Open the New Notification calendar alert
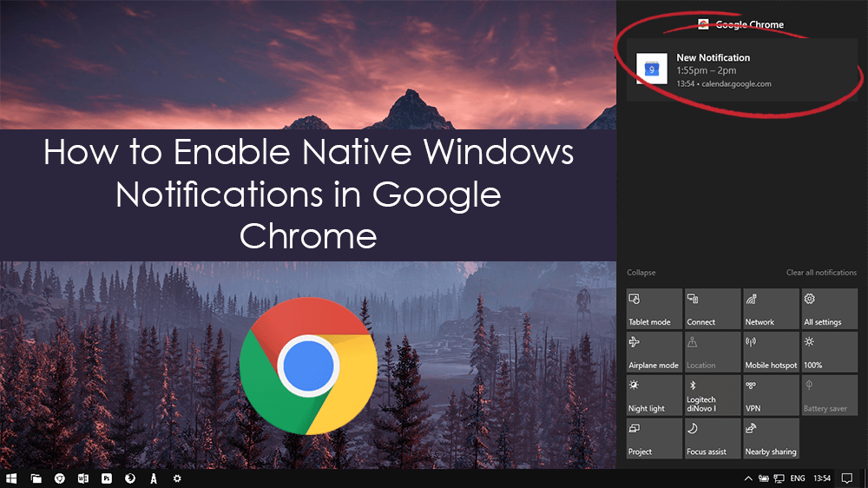The width and height of the screenshot is (868, 488). [x=742, y=69]
